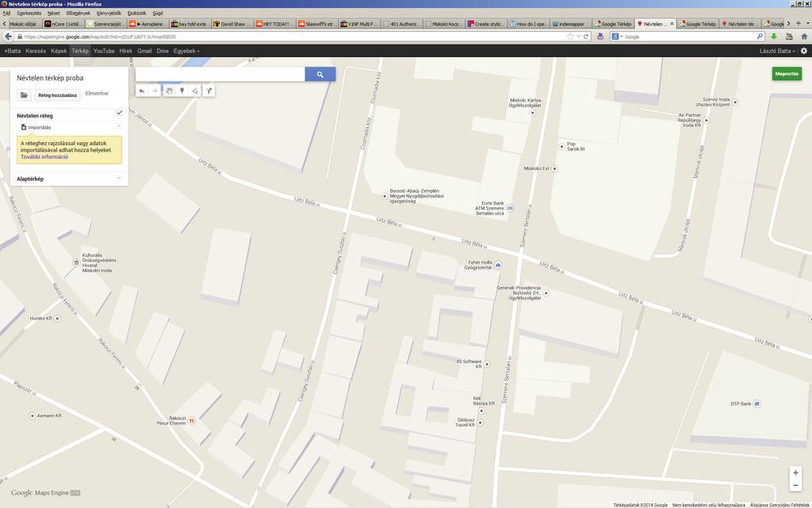
Task: Click the Importálás import icon
Action: (24, 127)
